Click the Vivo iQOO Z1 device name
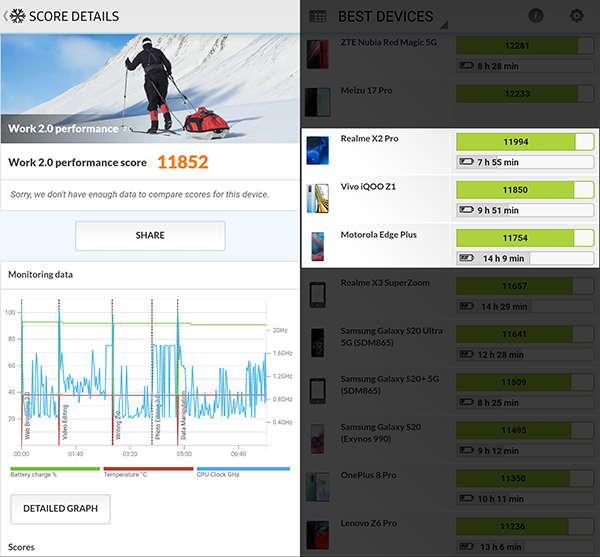The height and width of the screenshot is (557, 600). point(368,187)
